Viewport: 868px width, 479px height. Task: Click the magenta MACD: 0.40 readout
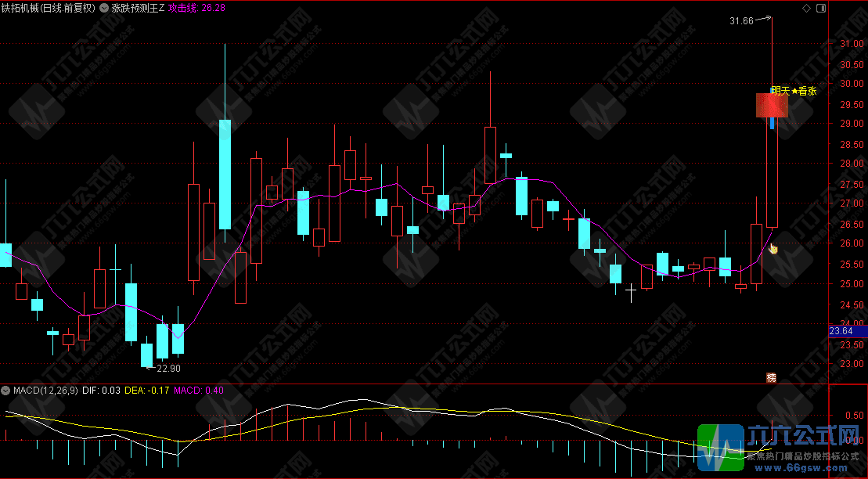click(199, 390)
